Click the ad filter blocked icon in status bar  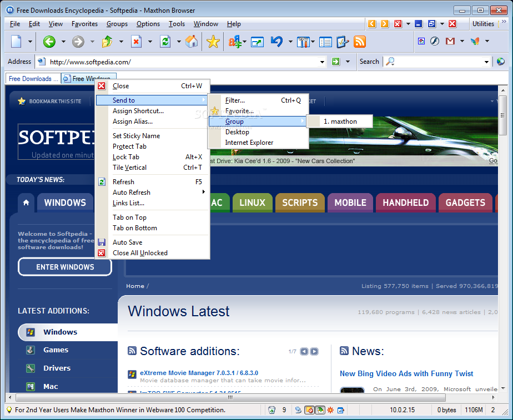pos(309,410)
